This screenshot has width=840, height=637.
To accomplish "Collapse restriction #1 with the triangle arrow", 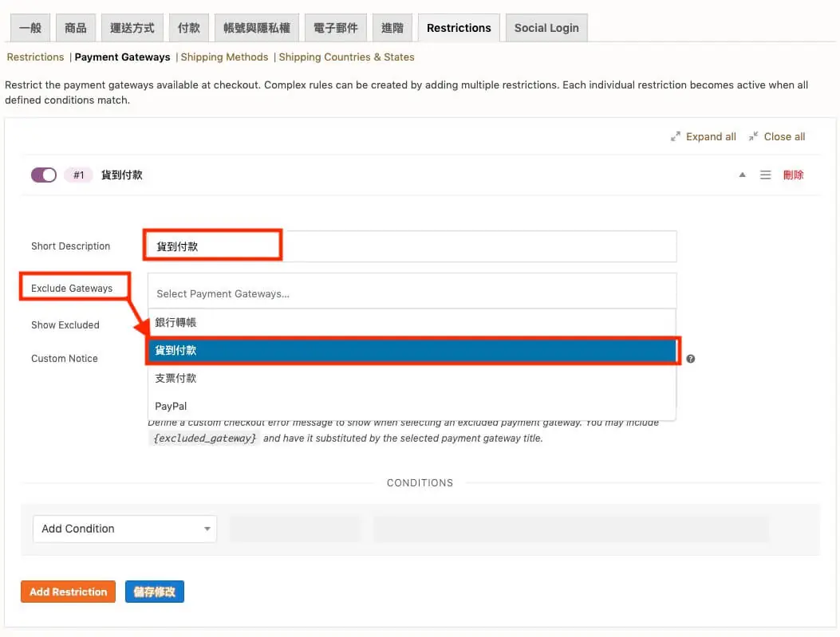I will (743, 175).
